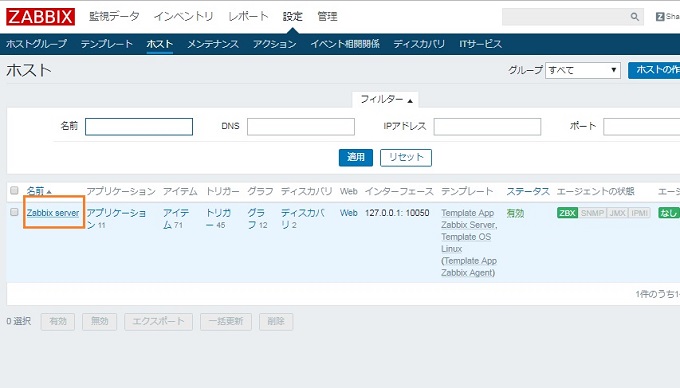Click the リセット filter button
This screenshot has height=388, width=680.
click(x=406, y=157)
